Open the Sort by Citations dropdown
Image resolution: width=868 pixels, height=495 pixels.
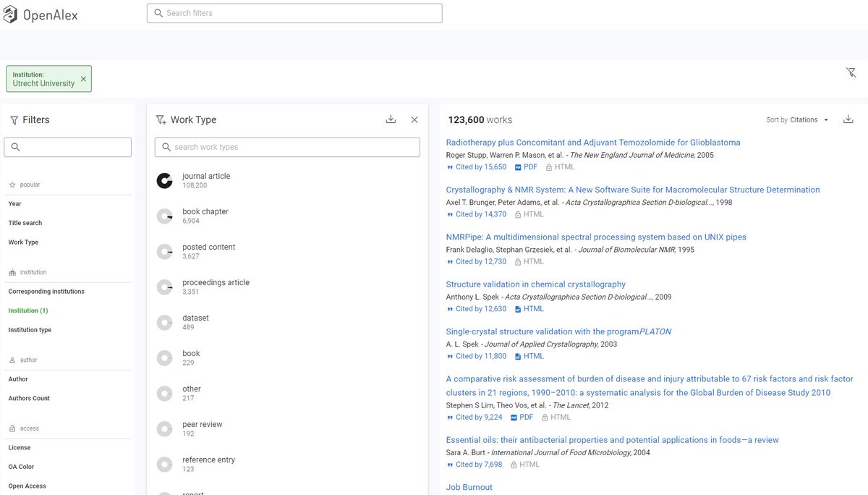[798, 120]
